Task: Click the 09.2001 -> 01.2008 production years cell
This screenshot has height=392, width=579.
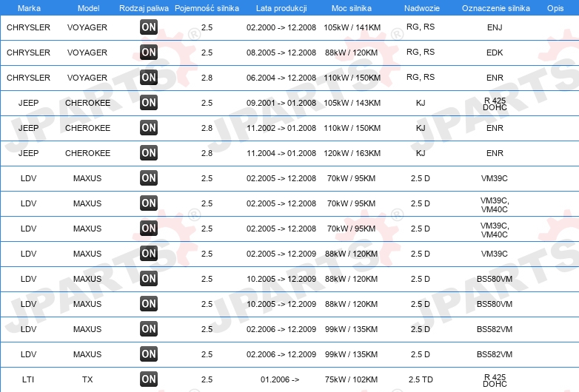Action: pos(281,103)
